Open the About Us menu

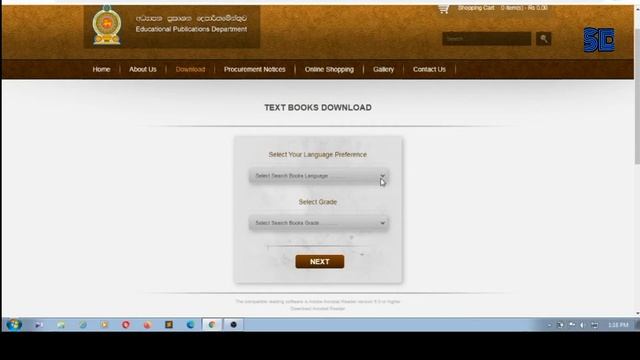[x=143, y=69]
